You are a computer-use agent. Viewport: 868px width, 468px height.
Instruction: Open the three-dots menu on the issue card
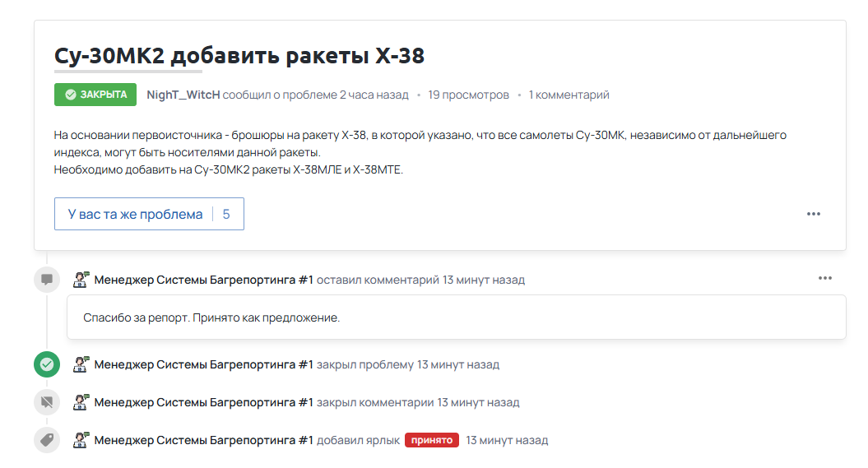tap(813, 214)
